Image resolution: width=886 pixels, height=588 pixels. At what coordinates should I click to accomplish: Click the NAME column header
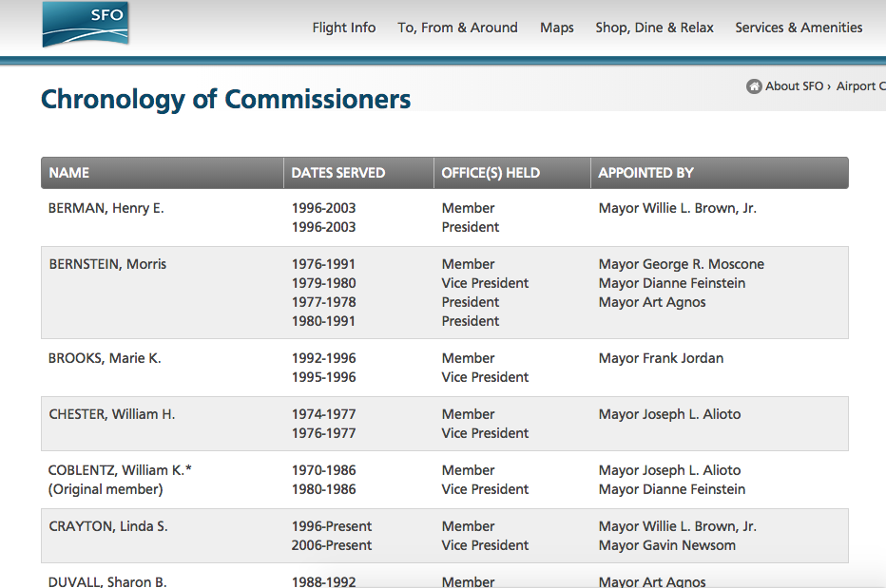(163, 173)
